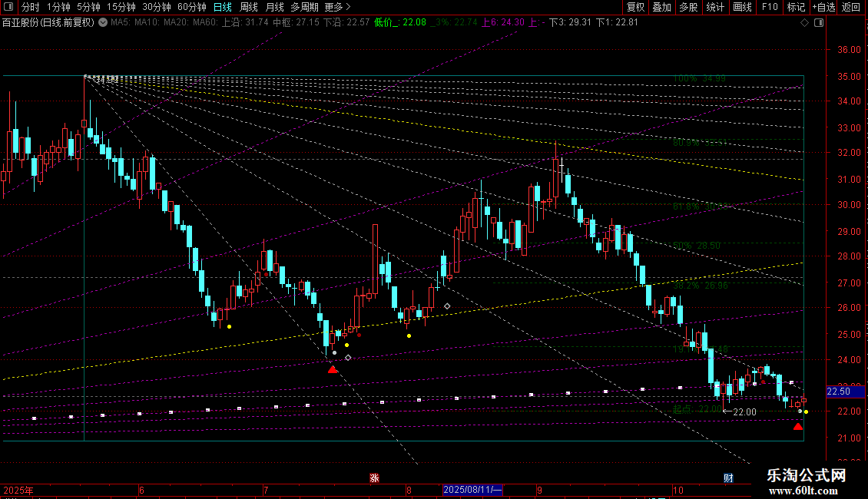
Task: Click the 36.00 price axis label
Action: pos(849,50)
